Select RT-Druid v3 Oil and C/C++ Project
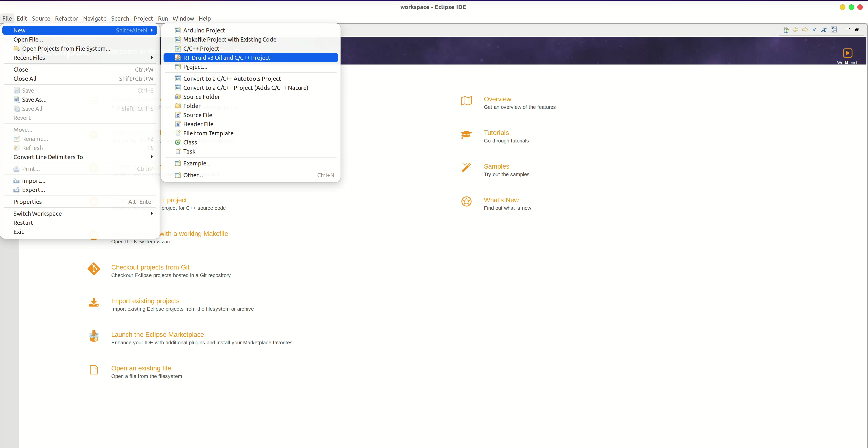This screenshot has height=448, width=868. [x=251, y=58]
